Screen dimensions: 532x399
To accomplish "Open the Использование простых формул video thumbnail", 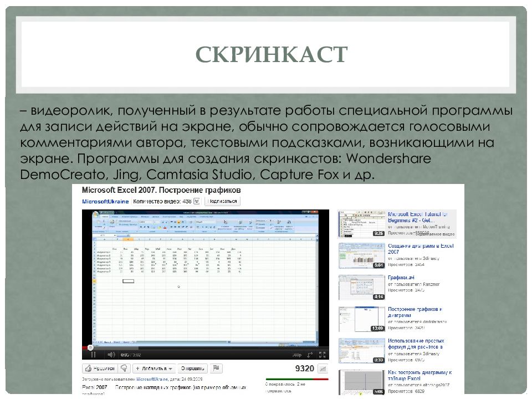I will [361, 350].
